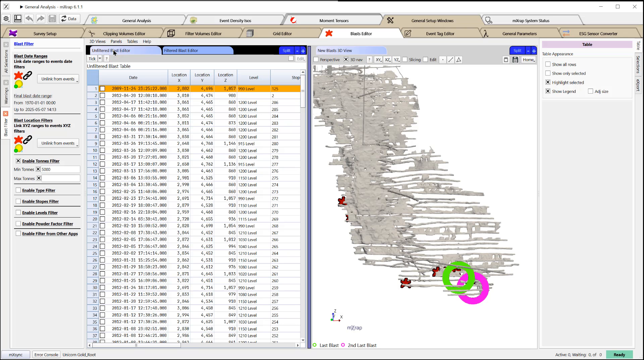Click the chain link icon under Blast Location Filters
Image resolution: width=644 pixels, height=360 pixels.
(28, 139)
